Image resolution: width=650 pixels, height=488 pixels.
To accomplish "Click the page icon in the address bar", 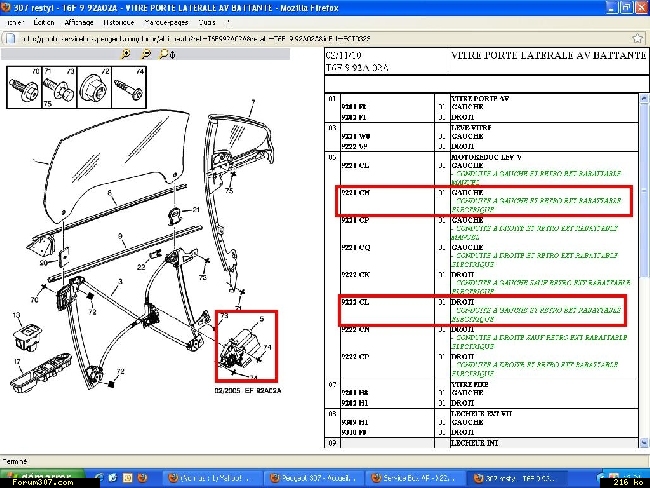I will click(10, 39).
